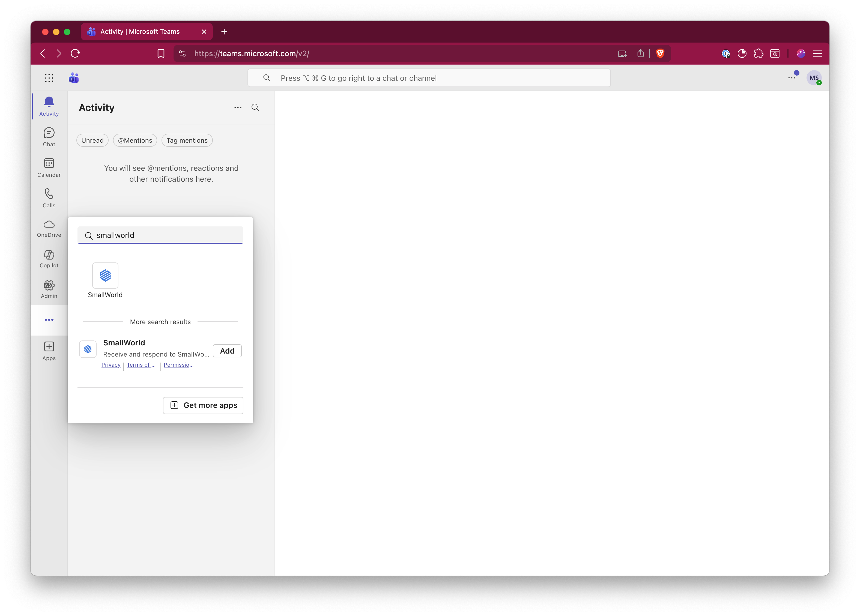Click the app launcher waffle grid

tap(49, 78)
